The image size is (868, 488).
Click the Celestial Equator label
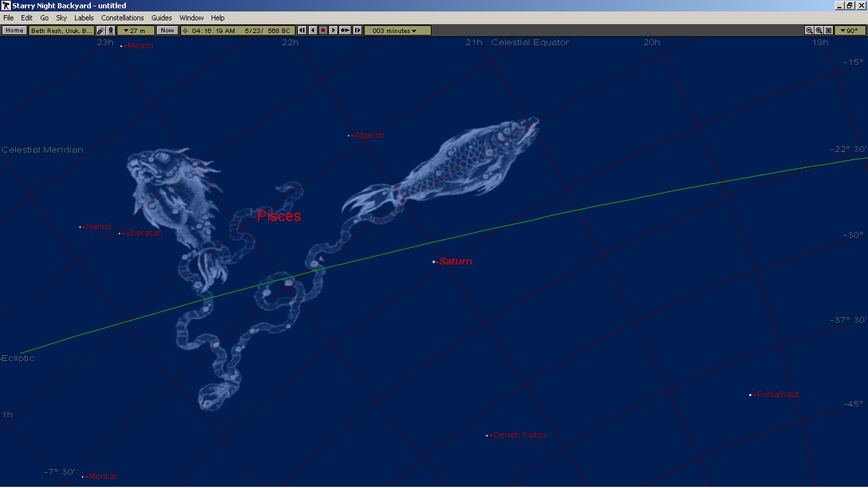tap(530, 43)
